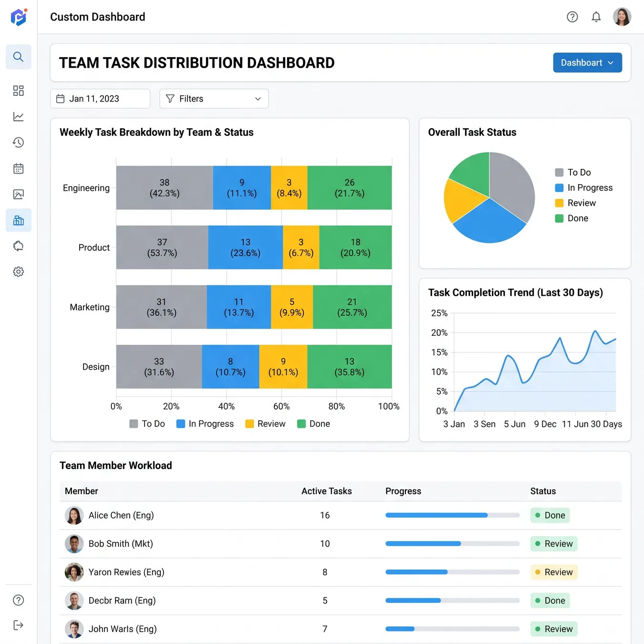This screenshot has height=644, width=644.
Task: Click Design Done segment 13
Action: click(350, 367)
